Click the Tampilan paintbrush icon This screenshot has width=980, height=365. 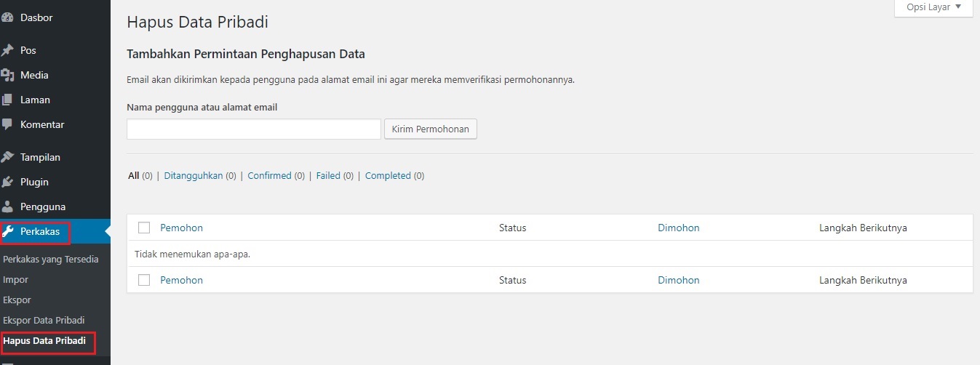[7, 157]
